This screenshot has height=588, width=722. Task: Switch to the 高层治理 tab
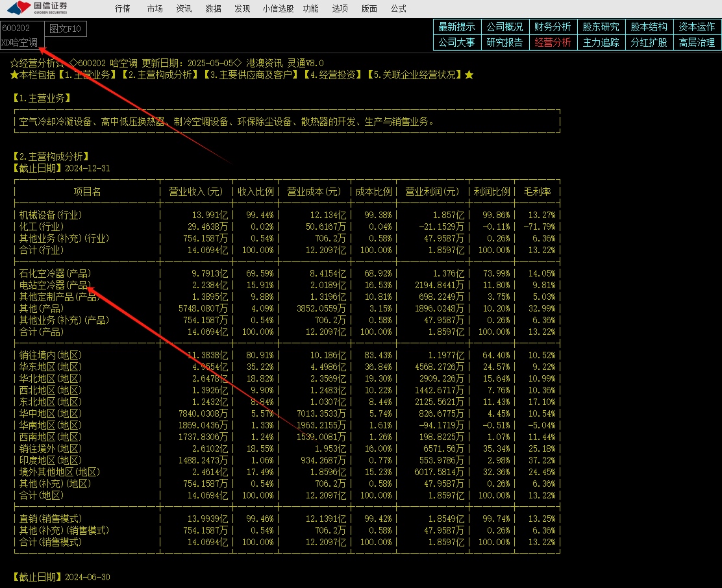(697, 42)
